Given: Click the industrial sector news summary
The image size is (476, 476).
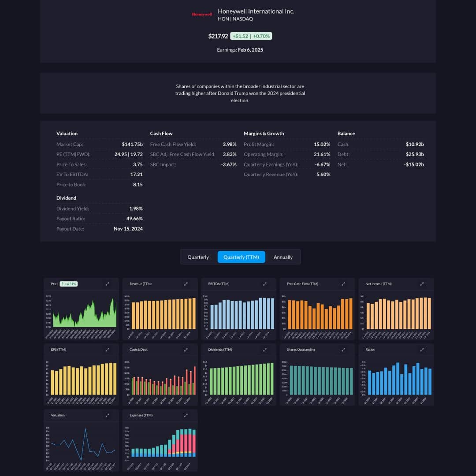Looking at the screenshot, I should [240, 93].
